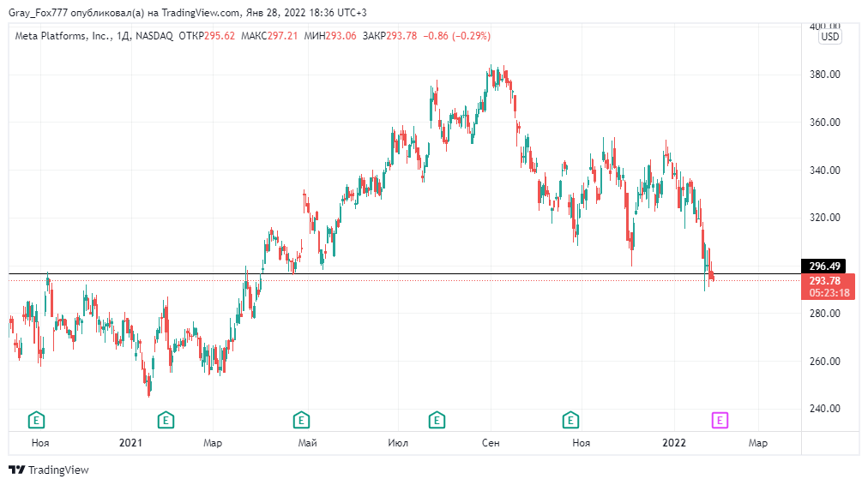
Task: Click the NASDAQ exchange label
Action: coord(154,36)
